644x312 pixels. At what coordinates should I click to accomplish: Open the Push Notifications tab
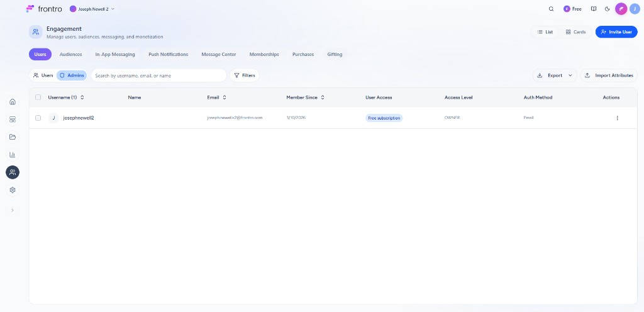click(169, 54)
